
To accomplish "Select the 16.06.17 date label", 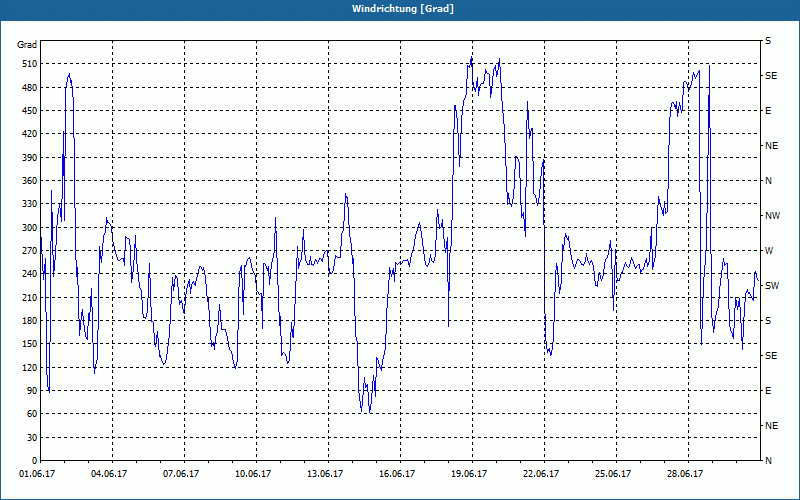I will point(396,474).
